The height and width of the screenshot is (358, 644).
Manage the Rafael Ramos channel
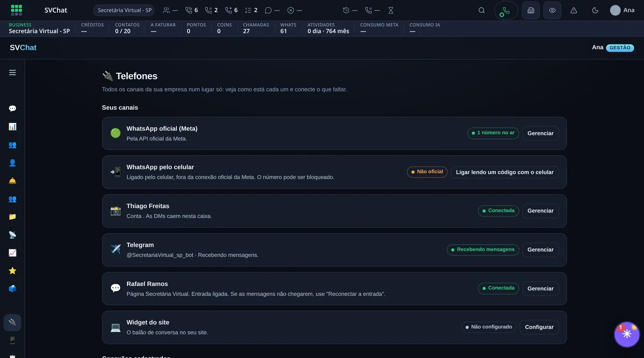tap(540, 289)
